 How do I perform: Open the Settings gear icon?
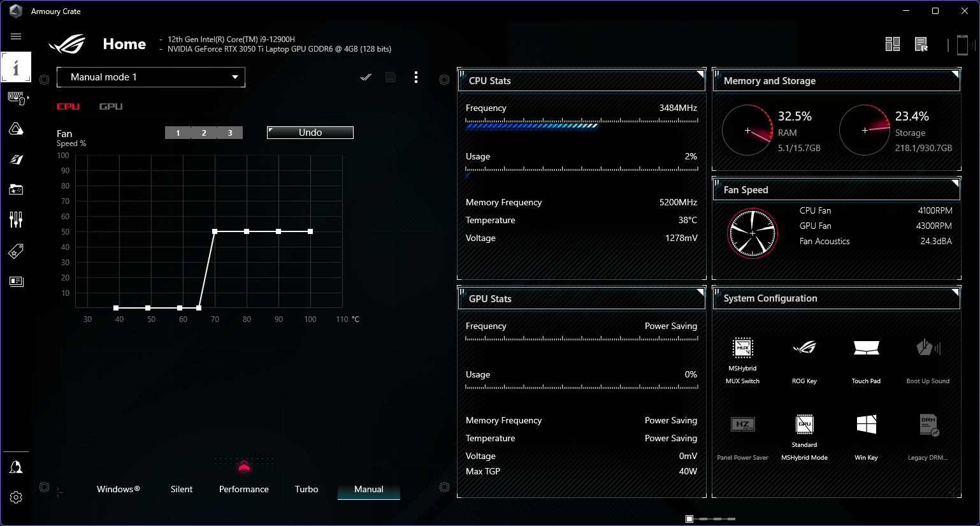[x=16, y=497]
